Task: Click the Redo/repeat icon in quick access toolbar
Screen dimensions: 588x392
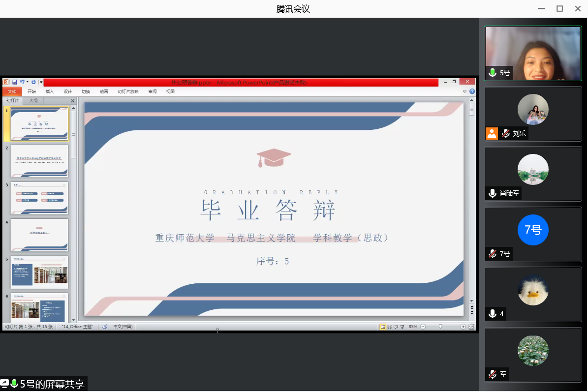Action: (33, 82)
